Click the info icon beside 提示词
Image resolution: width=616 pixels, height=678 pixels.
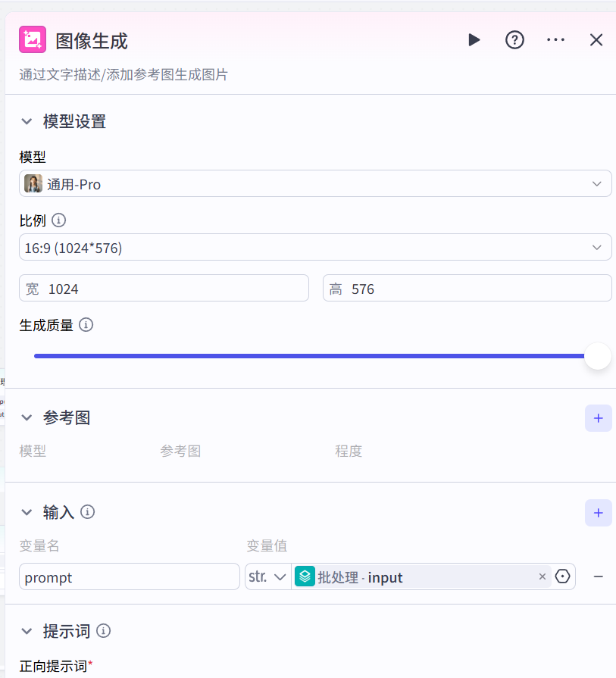[104, 630]
